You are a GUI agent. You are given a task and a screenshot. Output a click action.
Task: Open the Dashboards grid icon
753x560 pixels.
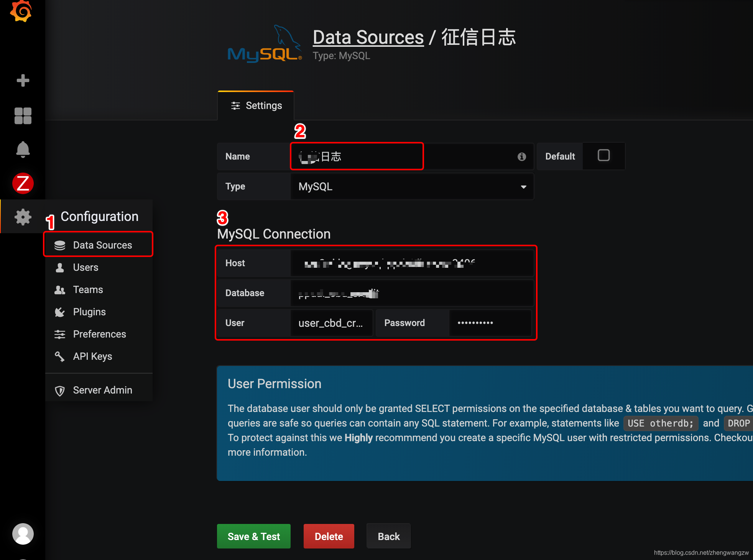pyautogui.click(x=23, y=115)
